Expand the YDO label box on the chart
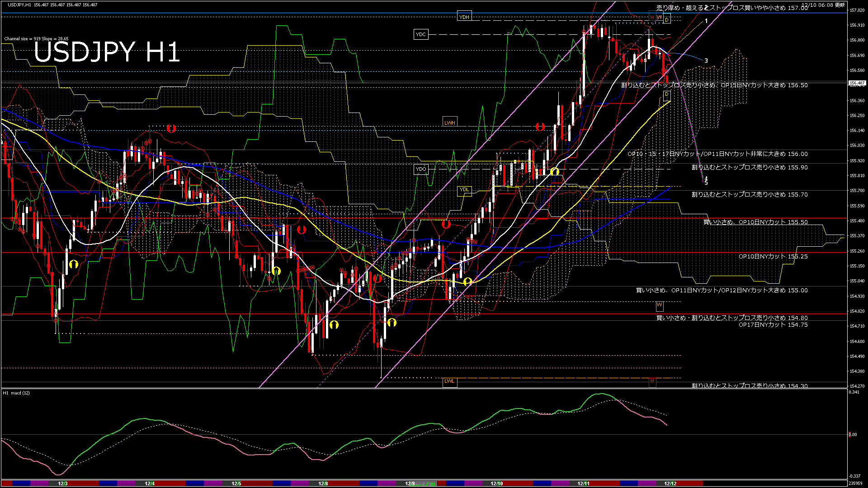 421,169
